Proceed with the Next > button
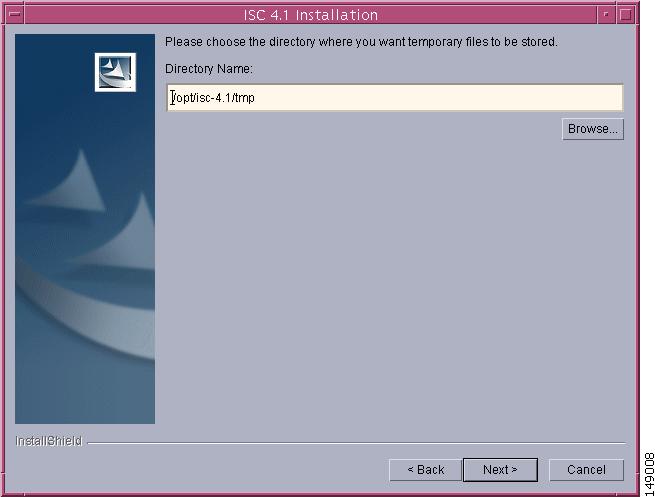 pos(500,470)
